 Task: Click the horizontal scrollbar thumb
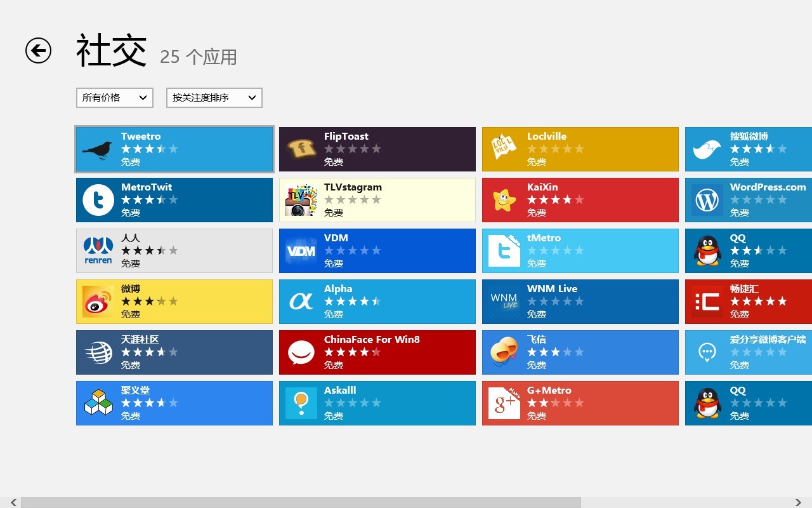tap(301, 503)
